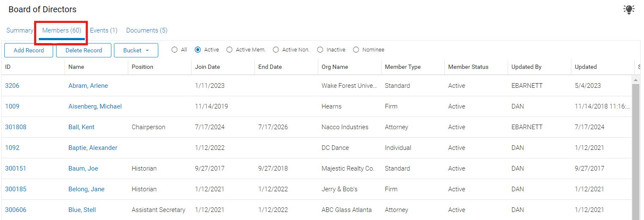644x220 pixels.
Task: Open member ID 3206 link
Action: tap(12, 86)
